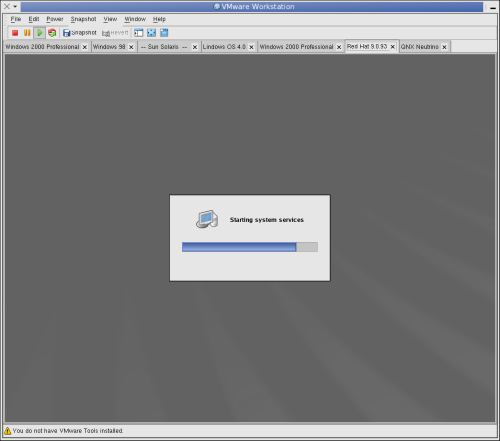Click the VMware Tools warning icon

coord(7,431)
